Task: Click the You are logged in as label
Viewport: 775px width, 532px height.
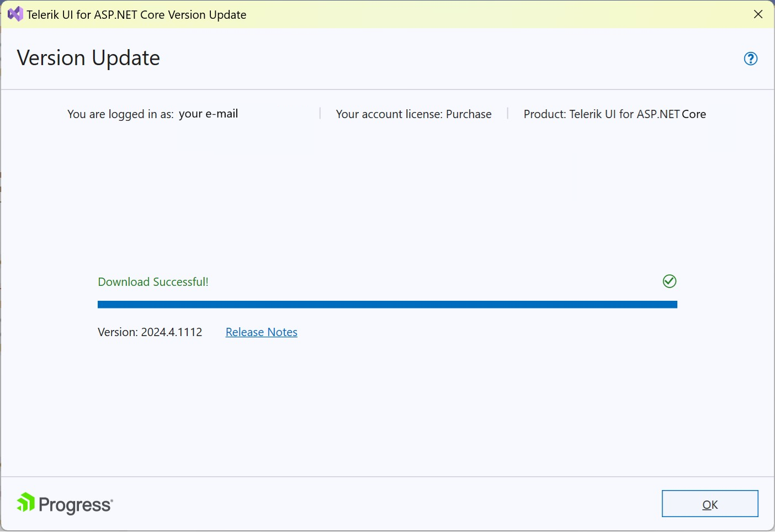Action: tap(120, 114)
